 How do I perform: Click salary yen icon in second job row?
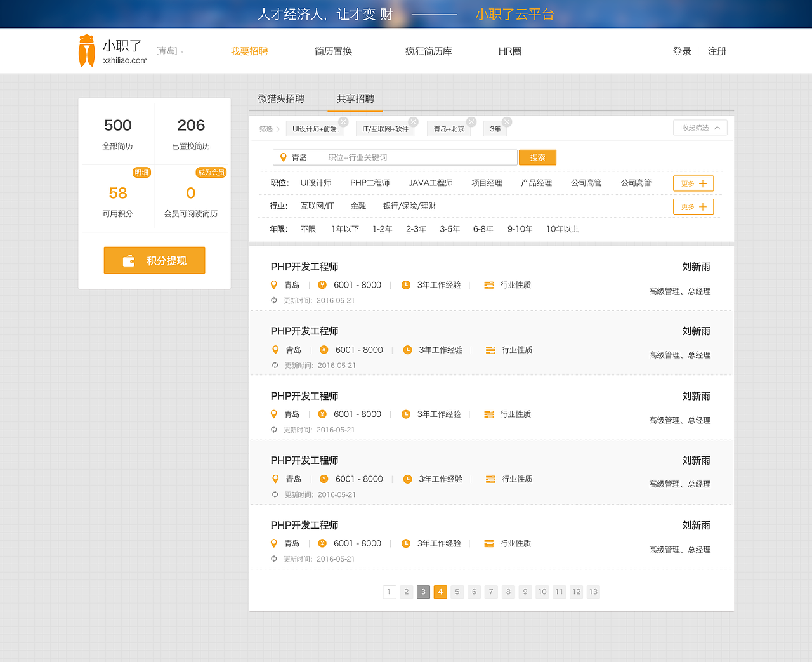coord(324,350)
